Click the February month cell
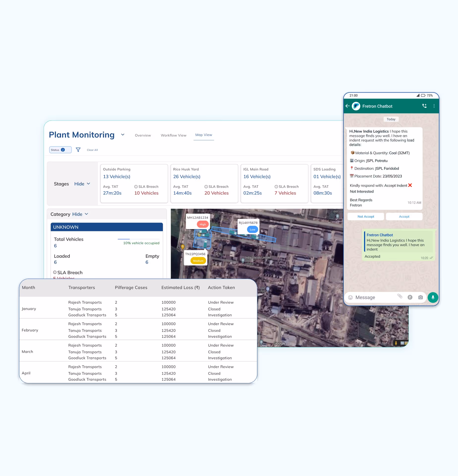This screenshot has height=476, width=458. tap(30, 330)
